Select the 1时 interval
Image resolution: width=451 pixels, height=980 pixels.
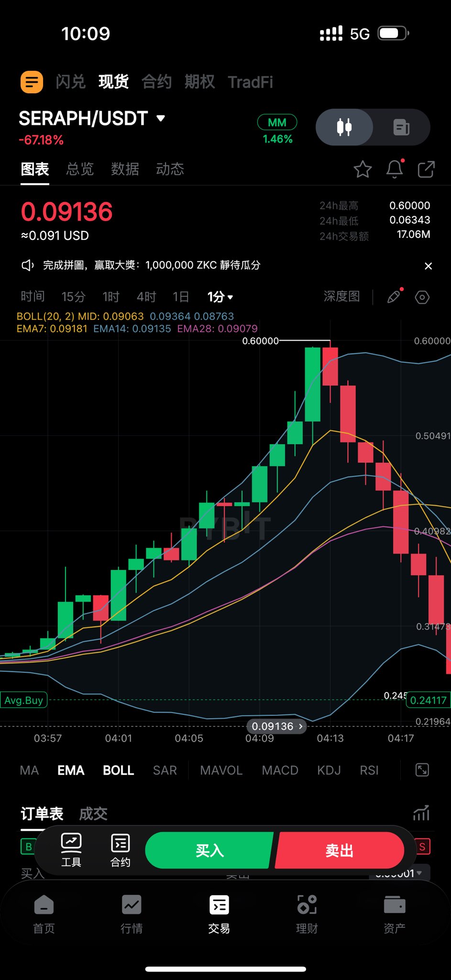pyautogui.click(x=111, y=297)
